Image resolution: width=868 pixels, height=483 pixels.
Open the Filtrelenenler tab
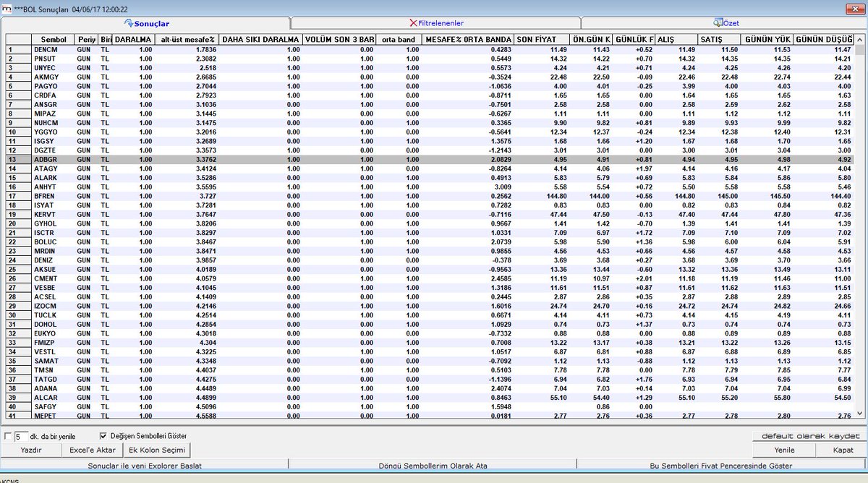[x=436, y=23]
